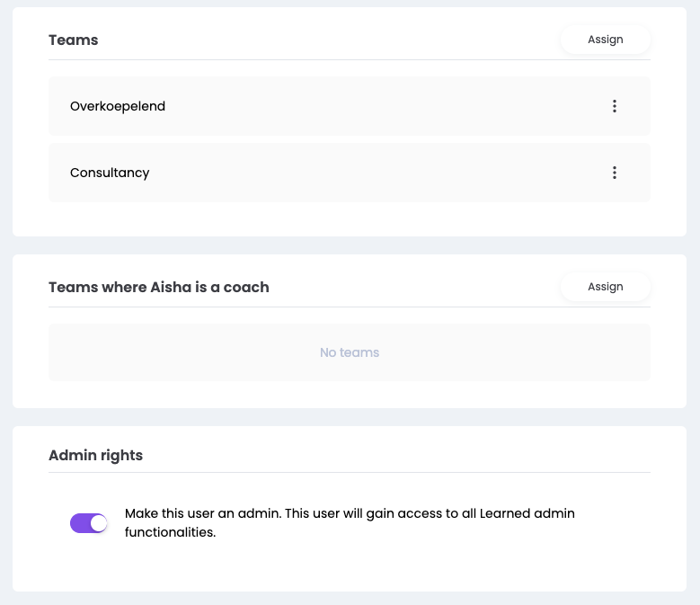Screen dimensions: 700x605
Task: Click the Consultancy team name text
Action: [110, 173]
